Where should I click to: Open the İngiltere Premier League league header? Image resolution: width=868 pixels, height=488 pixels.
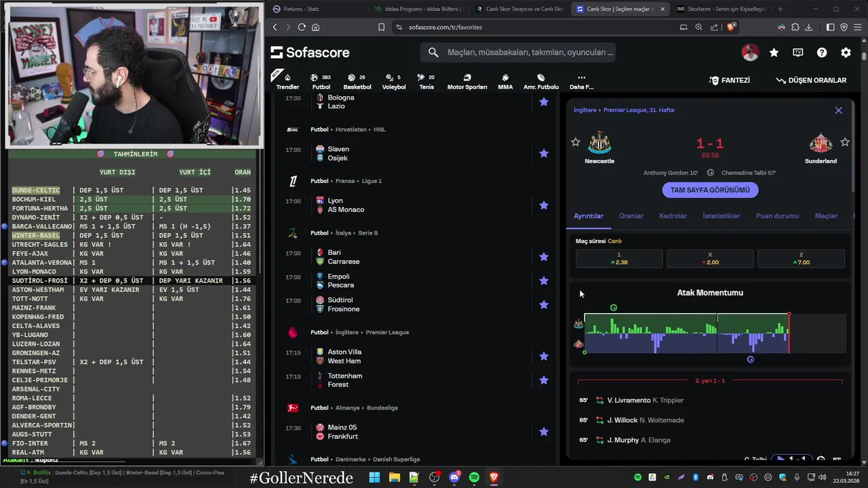(359, 332)
